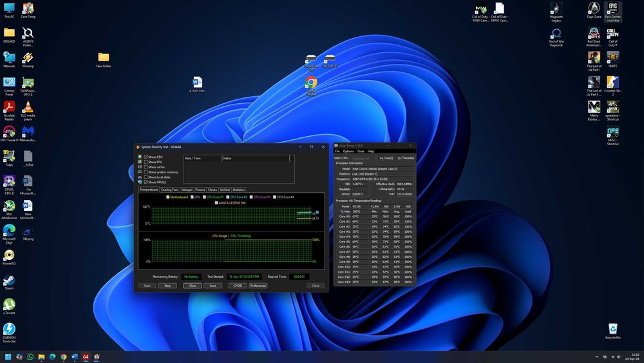Screen dimensions: 644x363
Task: Open the Powers tab
Action: pyautogui.click(x=200, y=190)
